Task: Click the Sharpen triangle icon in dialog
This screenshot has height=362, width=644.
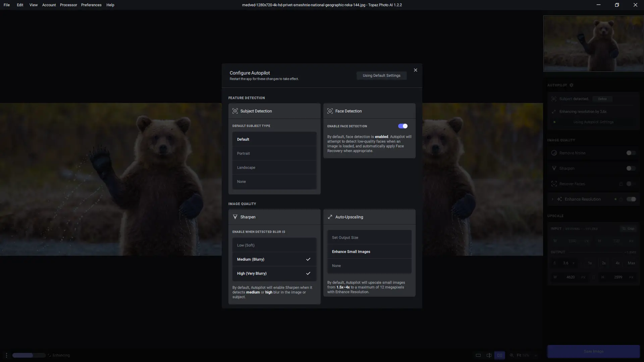Action: pos(235,217)
